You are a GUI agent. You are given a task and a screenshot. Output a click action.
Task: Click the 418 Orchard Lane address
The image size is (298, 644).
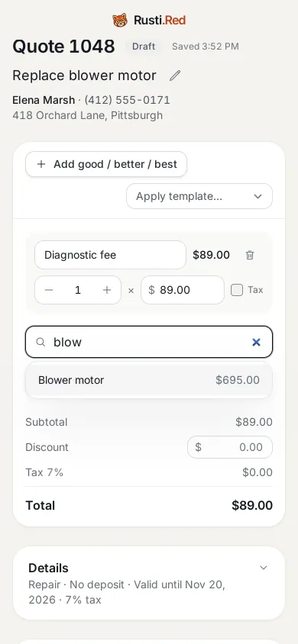click(88, 115)
